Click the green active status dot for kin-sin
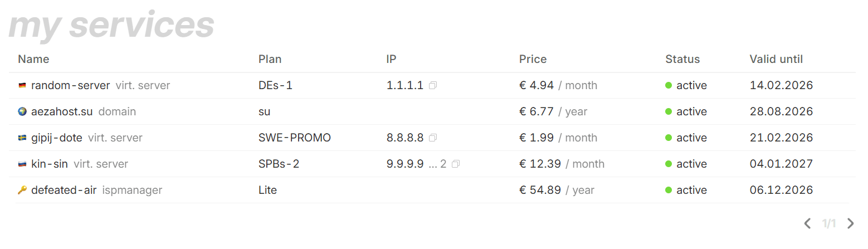Image resolution: width=868 pixels, height=249 pixels. [669, 164]
